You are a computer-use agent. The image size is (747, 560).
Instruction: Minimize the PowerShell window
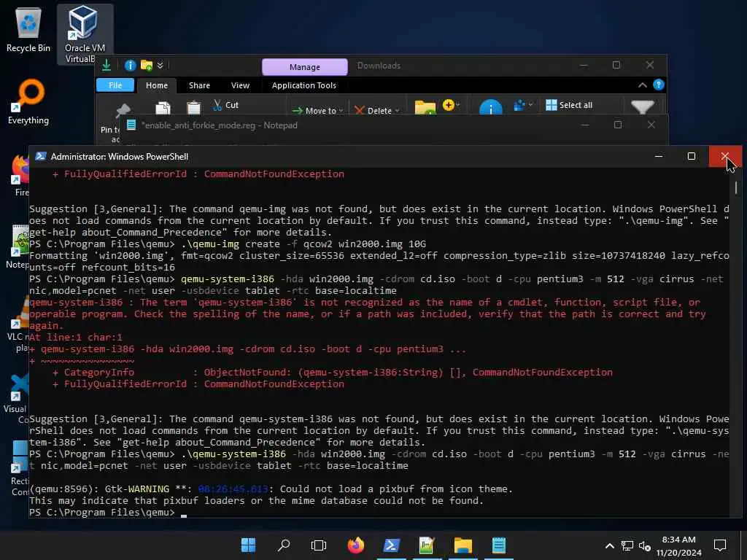click(x=659, y=156)
